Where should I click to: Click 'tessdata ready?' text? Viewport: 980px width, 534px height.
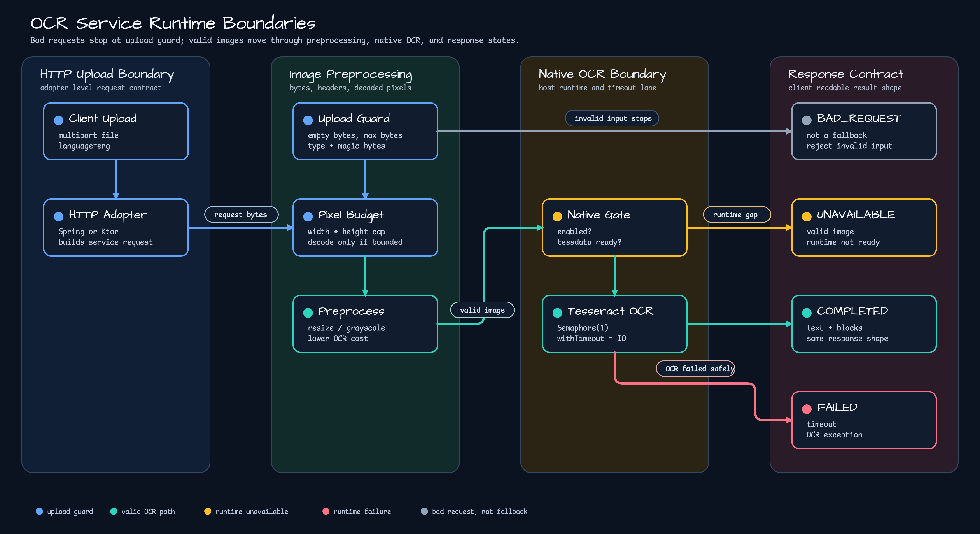pos(589,242)
